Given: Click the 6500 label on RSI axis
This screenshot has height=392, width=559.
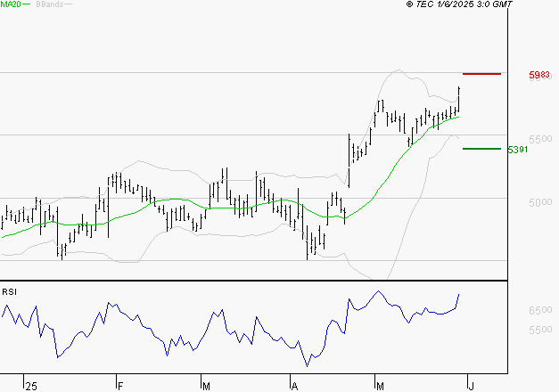Looking at the screenshot, I should [x=542, y=311].
